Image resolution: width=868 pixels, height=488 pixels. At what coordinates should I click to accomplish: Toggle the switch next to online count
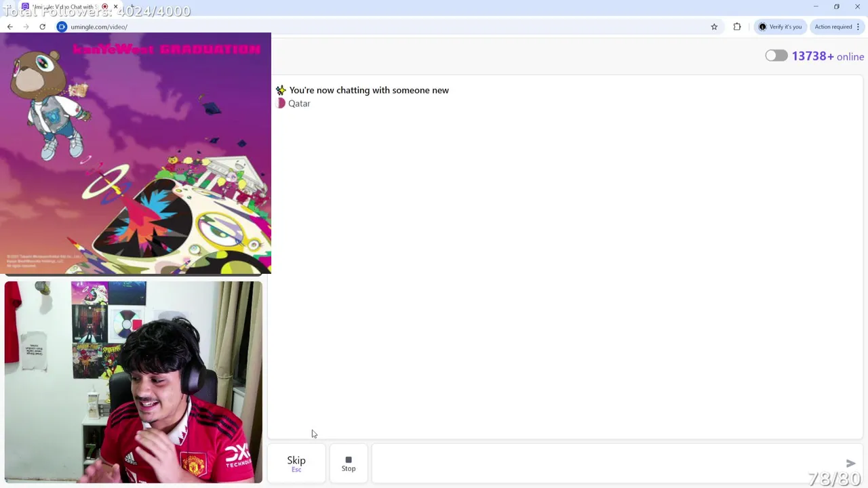point(776,56)
